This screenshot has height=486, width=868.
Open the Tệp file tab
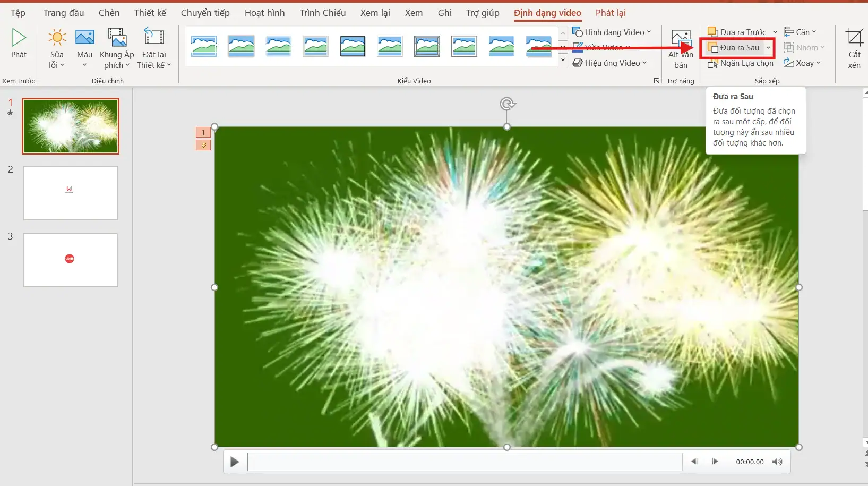pyautogui.click(x=18, y=13)
